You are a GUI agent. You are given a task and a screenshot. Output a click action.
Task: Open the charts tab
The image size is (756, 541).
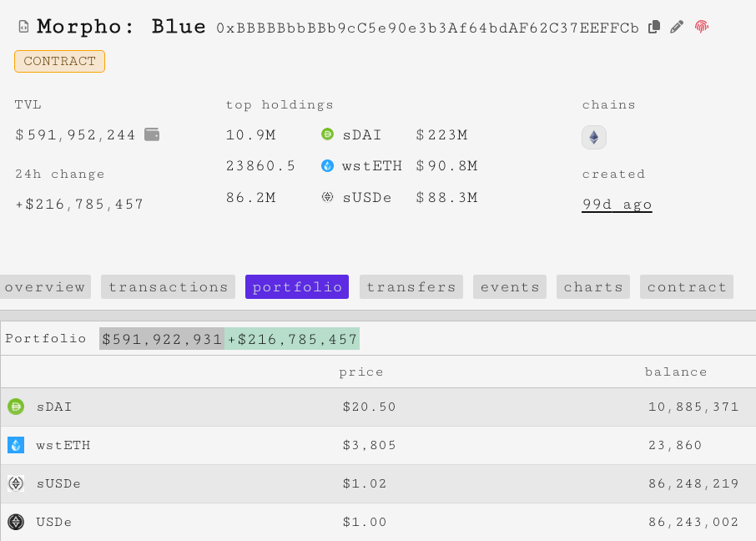click(x=593, y=287)
